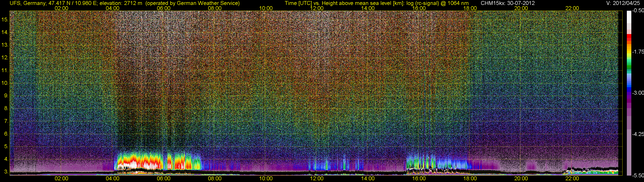Click the "-3.00" color scale value
The image size is (644, 182).
pyautogui.click(x=638, y=93)
